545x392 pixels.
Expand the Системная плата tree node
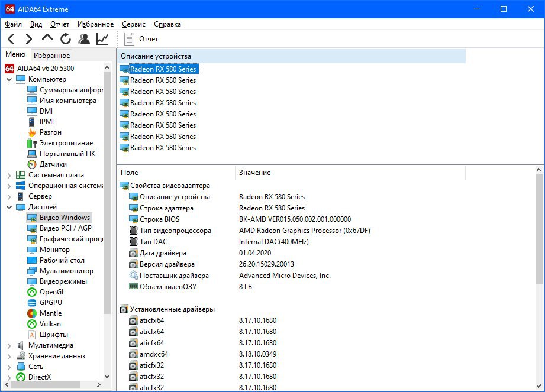[x=9, y=176]
